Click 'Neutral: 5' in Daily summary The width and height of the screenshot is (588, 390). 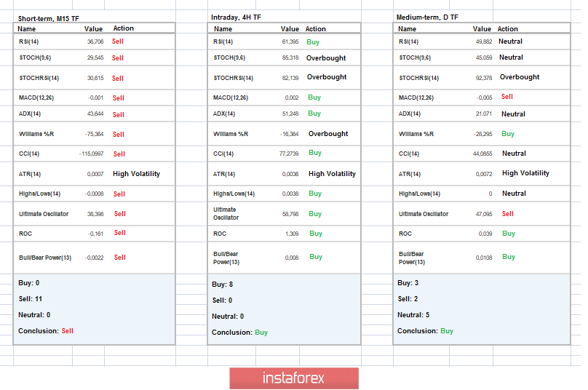point(413,315)
